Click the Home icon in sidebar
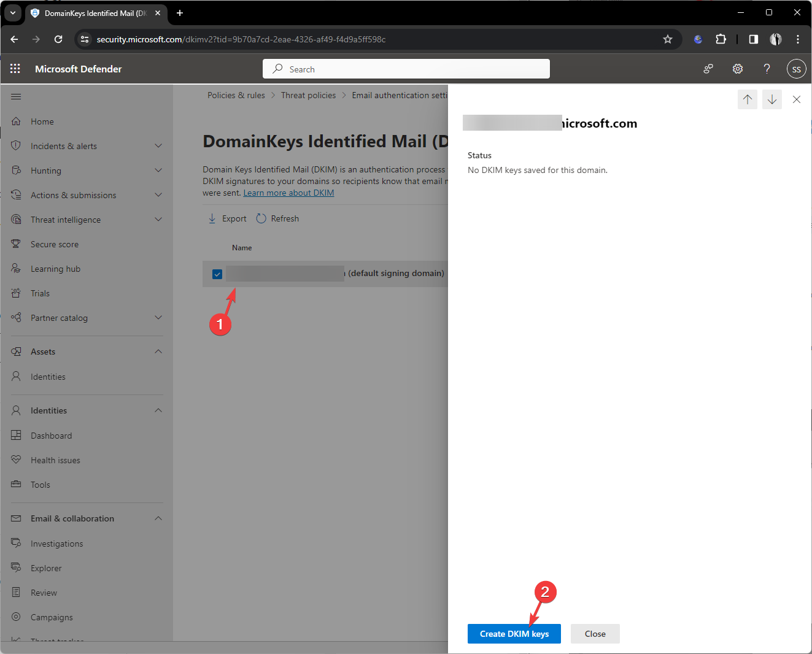812x654 pixels. click(x=16, y=121)
